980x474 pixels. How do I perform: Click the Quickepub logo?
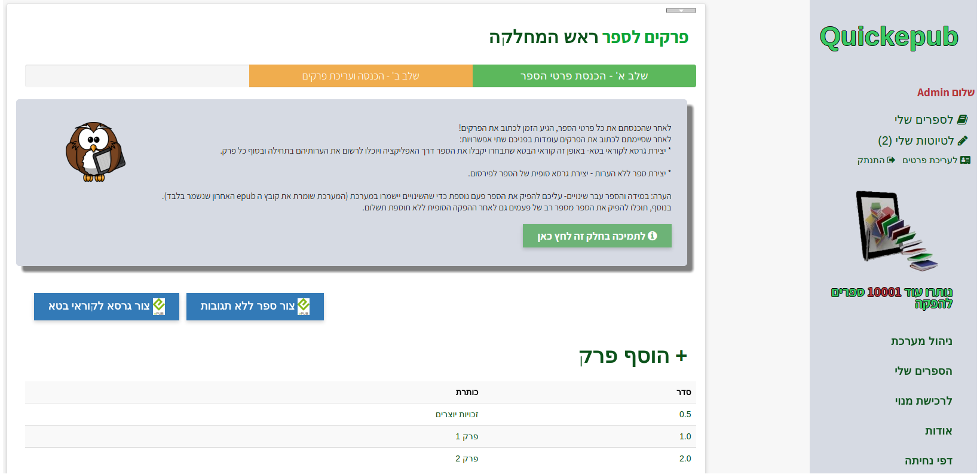(x=889, y=37)
